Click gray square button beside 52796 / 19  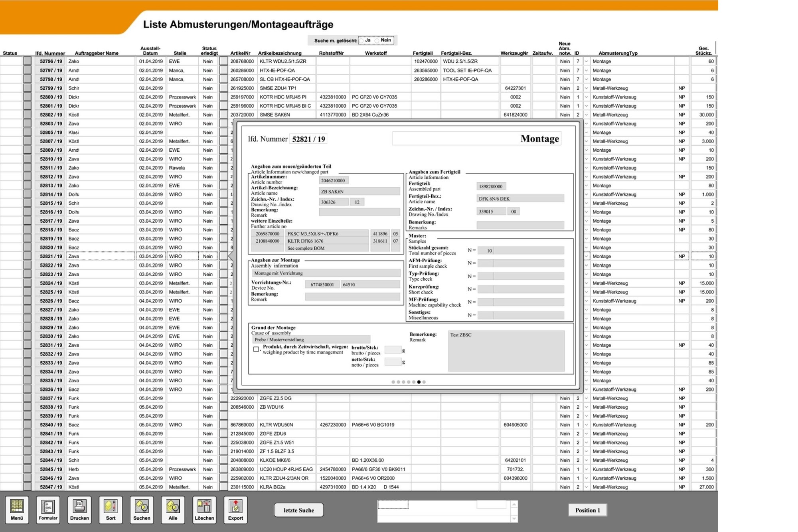(x=27, y=61)
